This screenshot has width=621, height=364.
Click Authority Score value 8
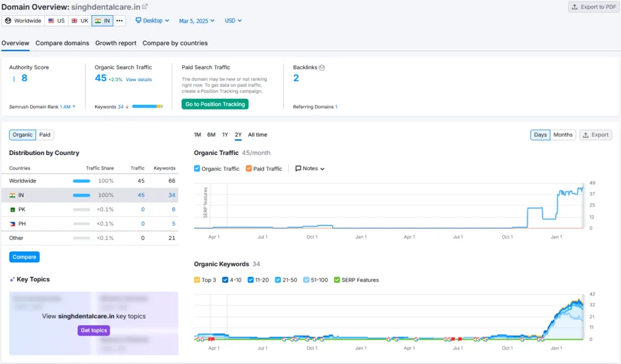24,78
